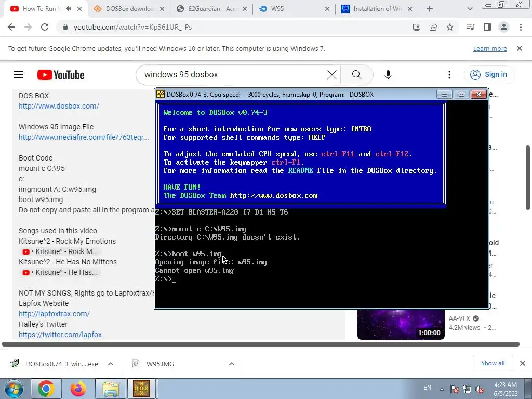The image size is (532, 399).
Task: Open the Learn more link
Action: (490, 48)
